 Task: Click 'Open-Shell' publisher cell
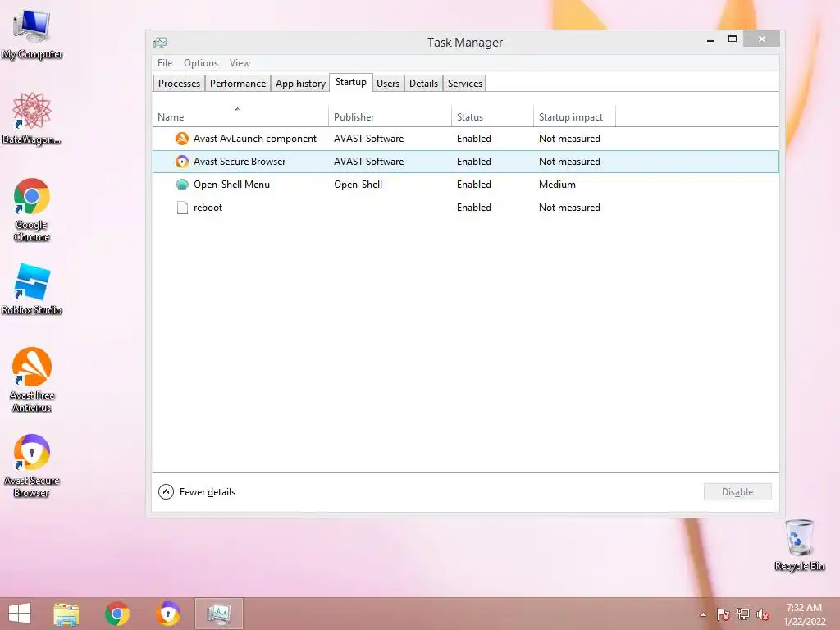pyautogui.click(x=358, y=185)
